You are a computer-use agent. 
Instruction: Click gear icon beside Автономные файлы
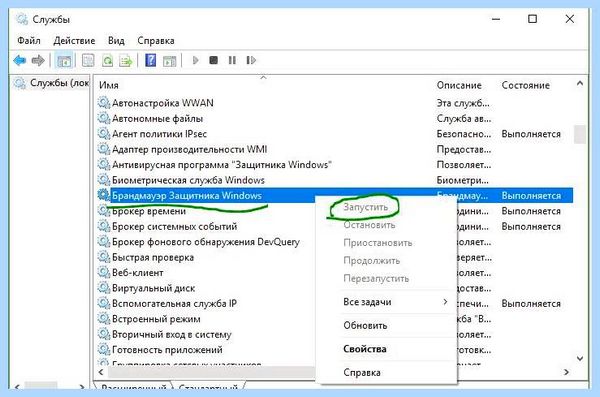click(x=103, y=118)
